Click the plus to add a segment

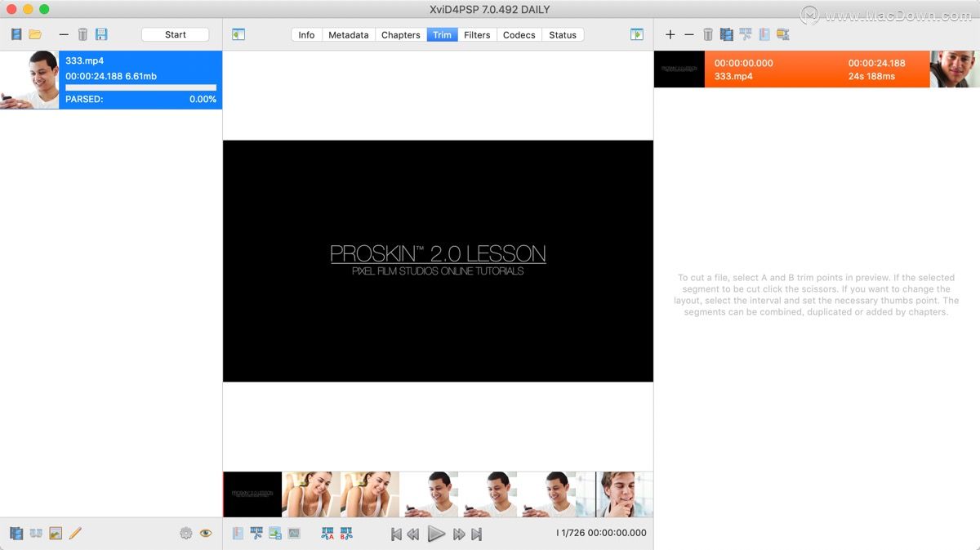(670, 34)
